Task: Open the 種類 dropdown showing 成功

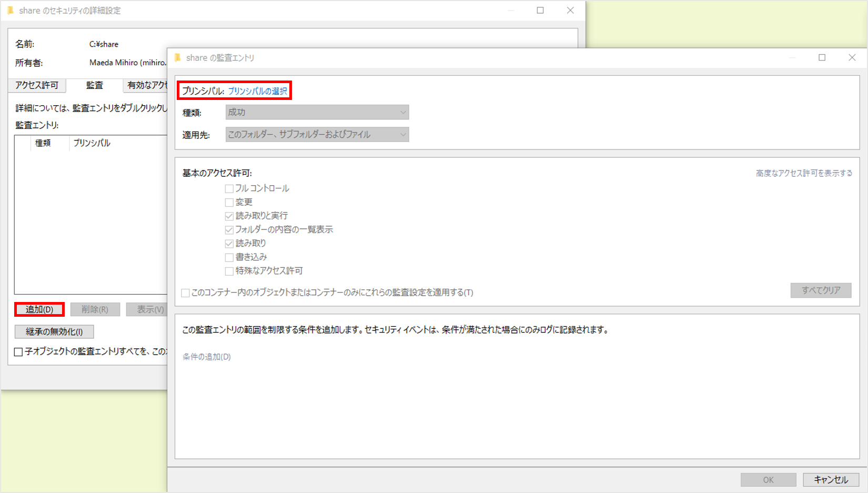Action: [x=317, y=112]
